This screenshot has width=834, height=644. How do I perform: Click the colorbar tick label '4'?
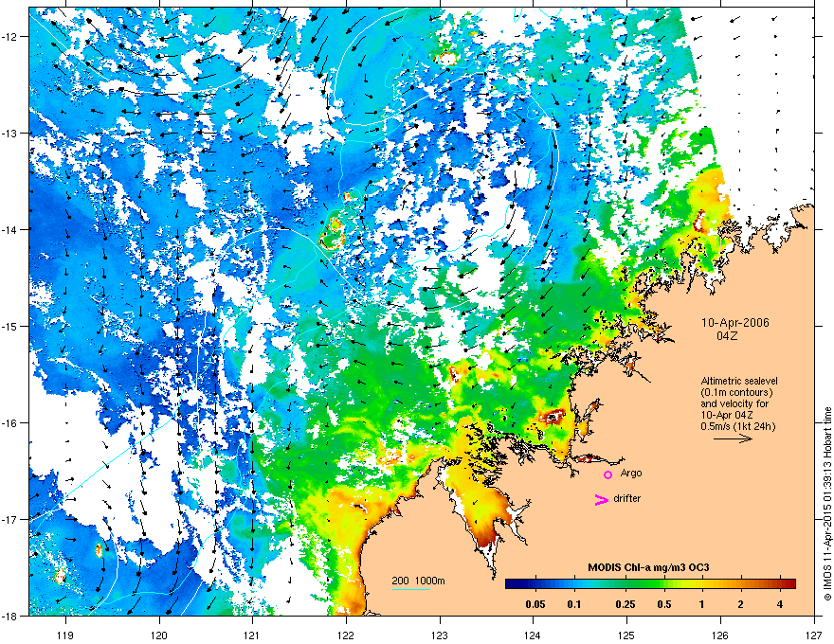coord(779,604)
